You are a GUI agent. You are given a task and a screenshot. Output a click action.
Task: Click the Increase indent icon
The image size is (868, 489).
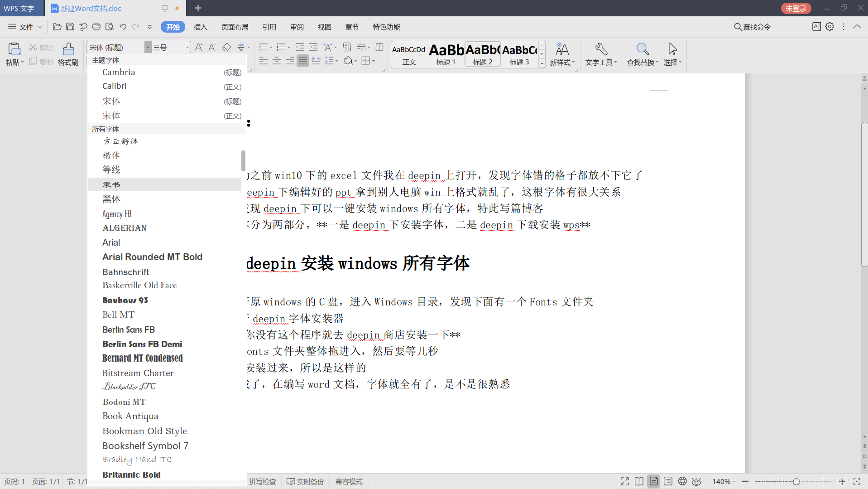pos(313,47)
